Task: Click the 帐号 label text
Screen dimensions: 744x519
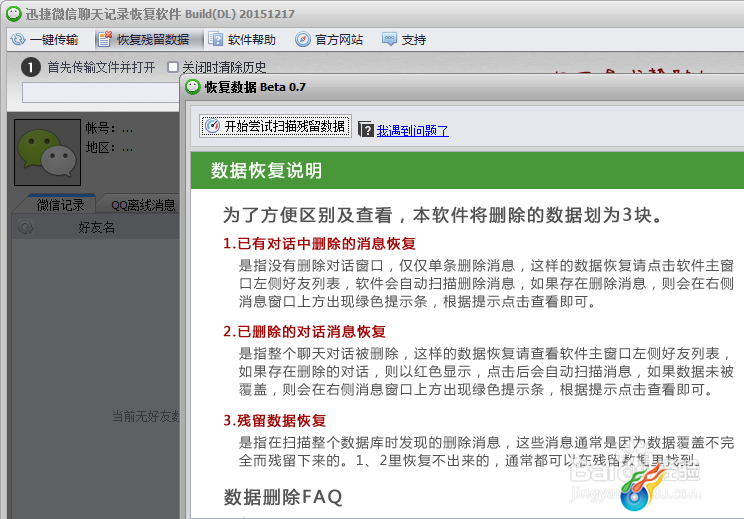Action: [x=100, y=128]
